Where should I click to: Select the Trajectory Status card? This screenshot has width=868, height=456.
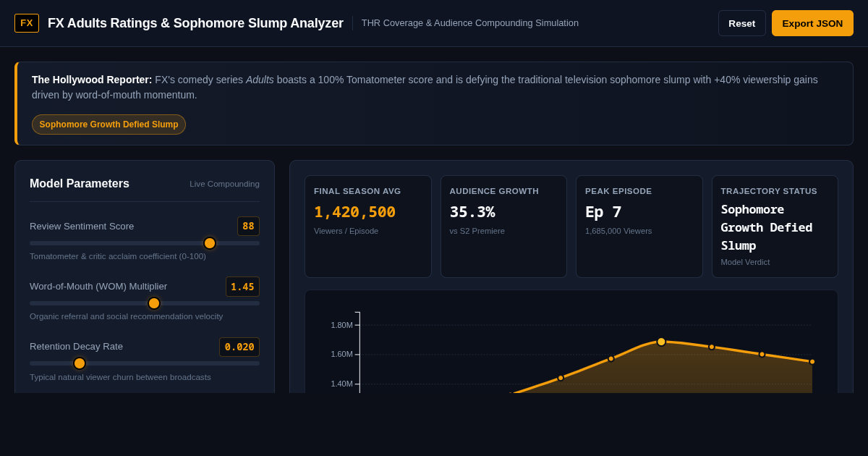(775, 227)
